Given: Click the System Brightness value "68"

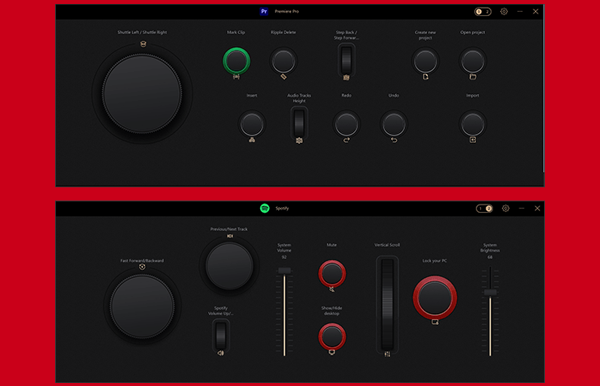Looking at the screenshot, I should pos(490,257).
